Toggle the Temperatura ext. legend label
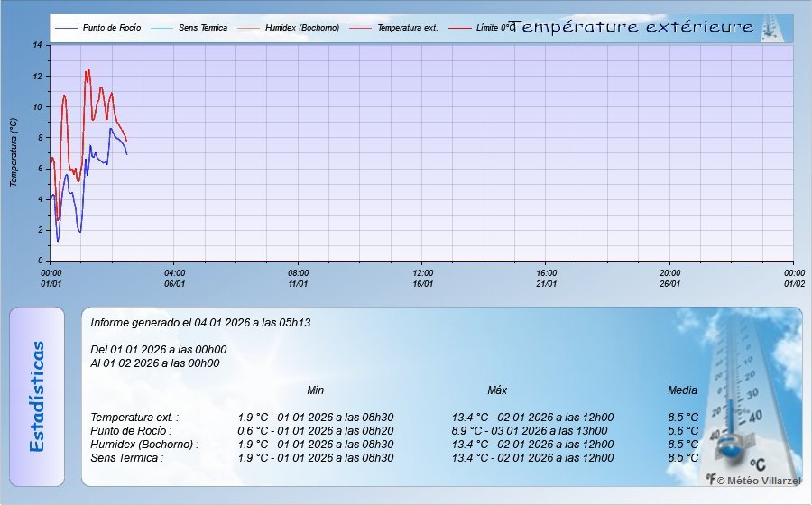This screenshot has width=812, height=505. click(408, 29)
